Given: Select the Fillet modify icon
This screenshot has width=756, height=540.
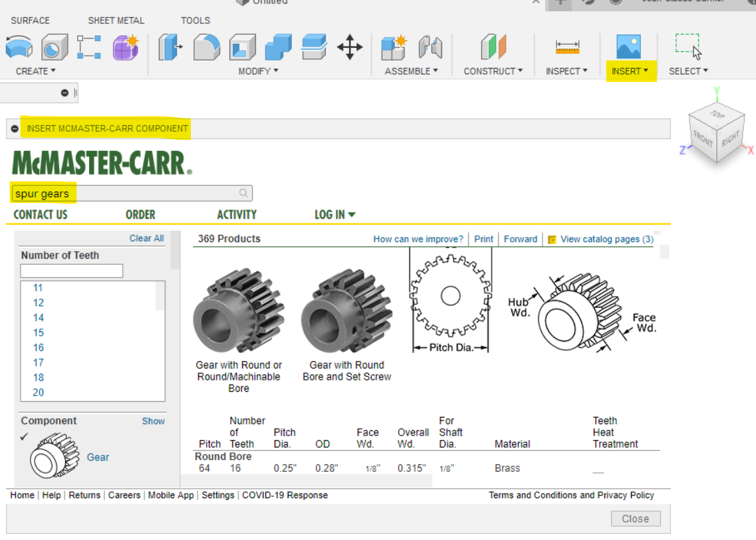Looking at the screenshot, I should 206,47.
